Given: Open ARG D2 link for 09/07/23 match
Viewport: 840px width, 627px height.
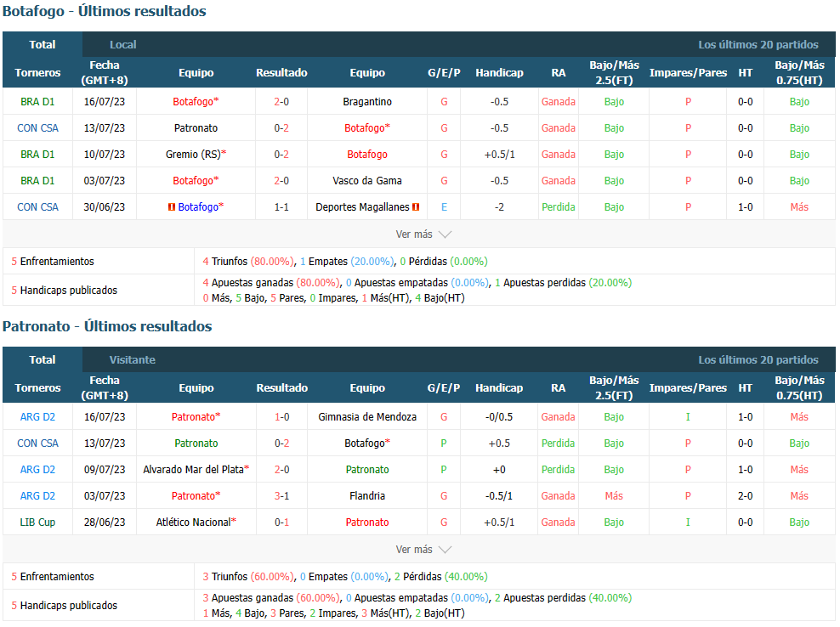Looking at the screenshot, I should [37, 470].
